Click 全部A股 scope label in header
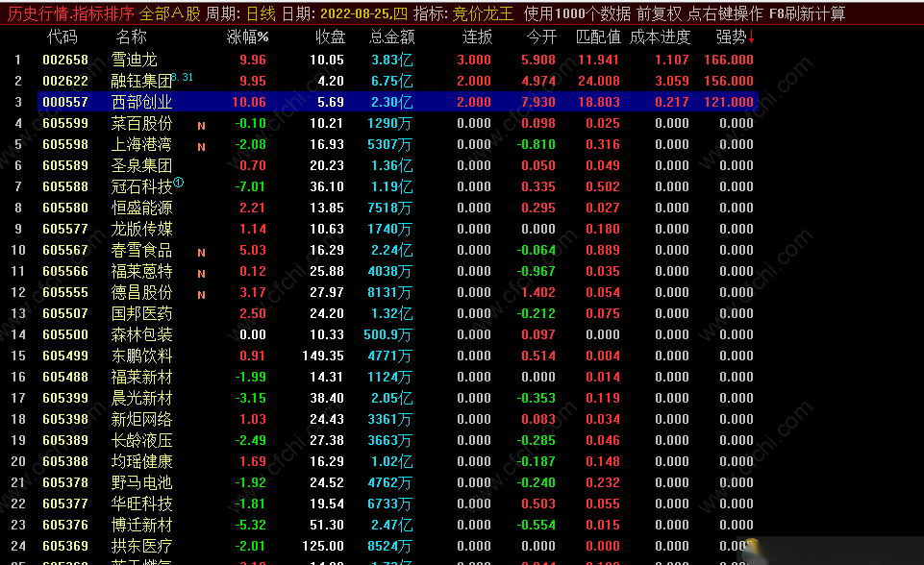This screenshot has height=565, width=924. coord(170,13)
